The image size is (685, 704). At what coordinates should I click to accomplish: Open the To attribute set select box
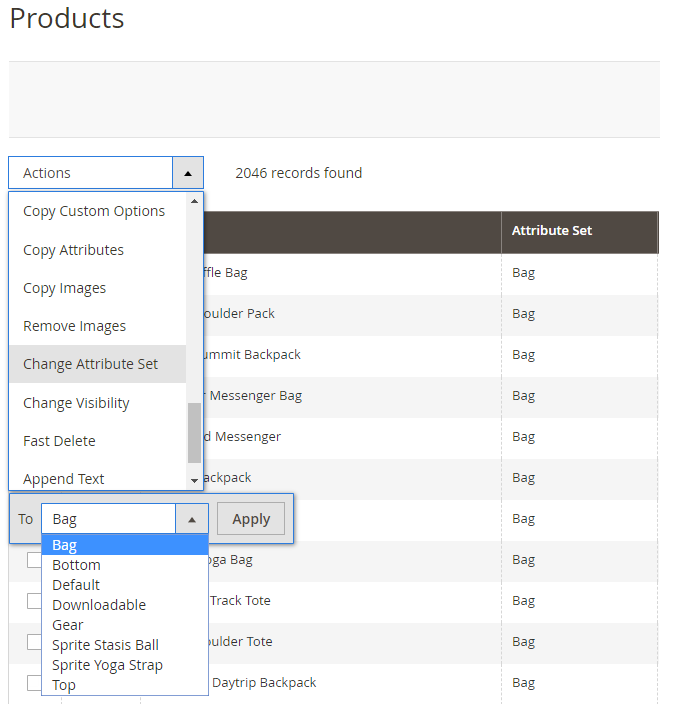[124, 519]
